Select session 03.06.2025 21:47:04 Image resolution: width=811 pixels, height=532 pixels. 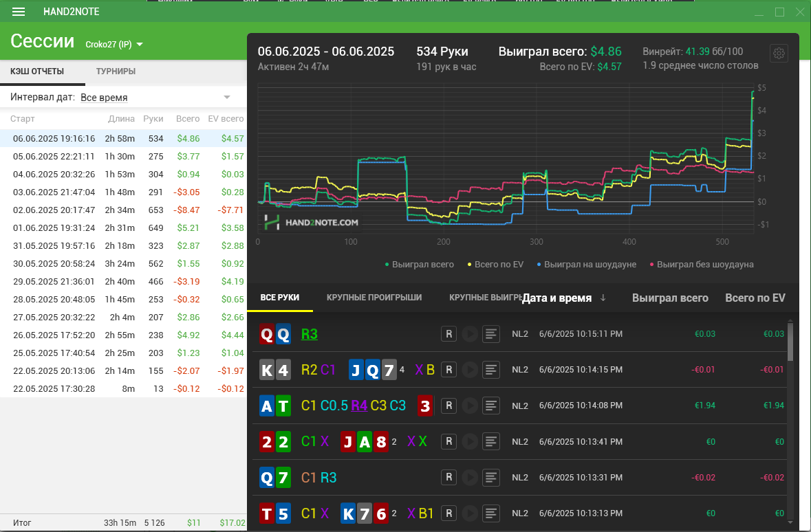click(123, 192)
